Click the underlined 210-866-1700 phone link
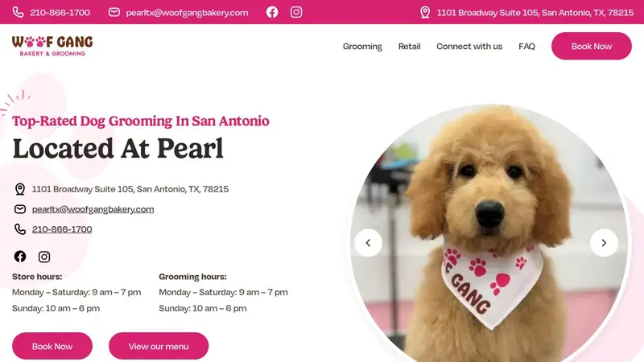Screen dimensions: 644x362 tap(62, 229)
